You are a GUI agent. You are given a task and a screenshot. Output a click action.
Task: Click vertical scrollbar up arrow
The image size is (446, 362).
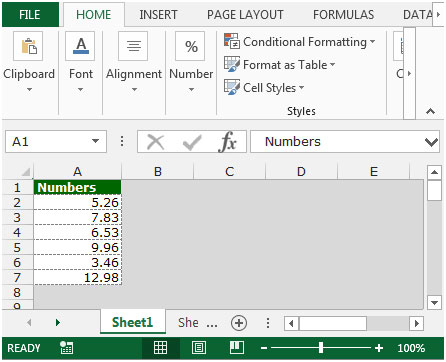coord(434,172)
